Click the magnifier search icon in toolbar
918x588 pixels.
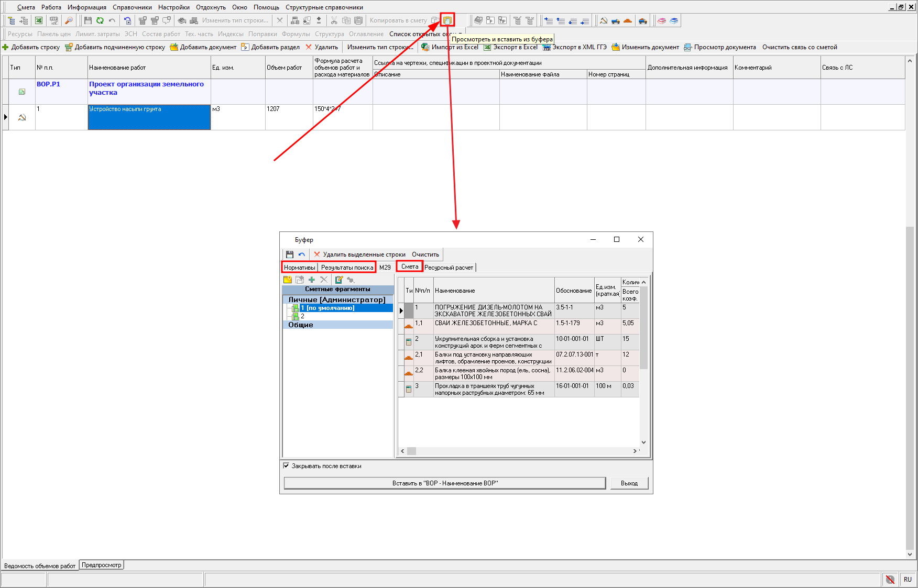[69, 20]
